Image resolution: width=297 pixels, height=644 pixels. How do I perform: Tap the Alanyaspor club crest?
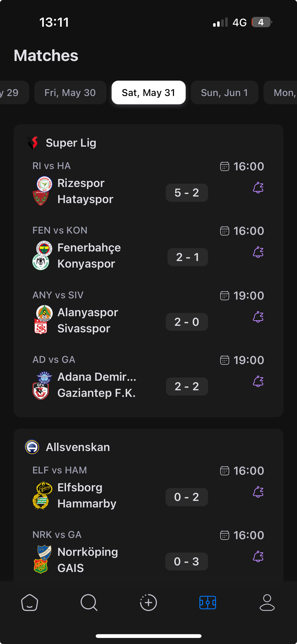coord(44,313)
